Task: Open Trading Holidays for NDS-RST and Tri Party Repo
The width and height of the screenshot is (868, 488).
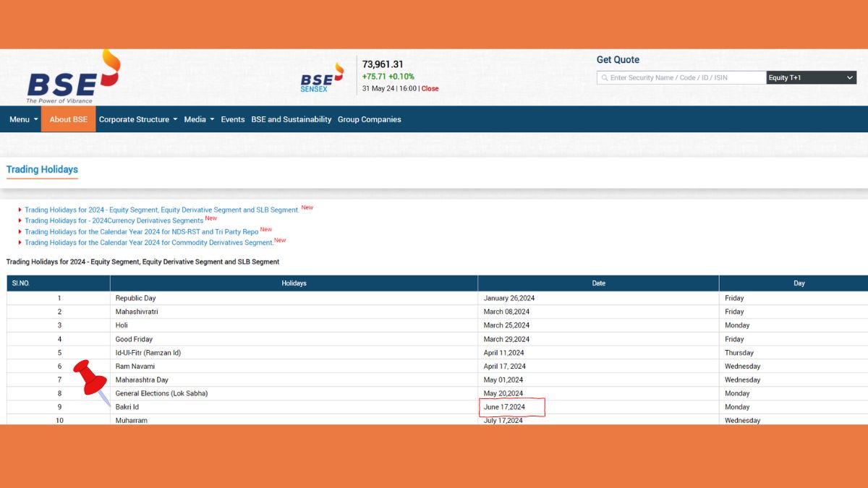Action: 141,232
